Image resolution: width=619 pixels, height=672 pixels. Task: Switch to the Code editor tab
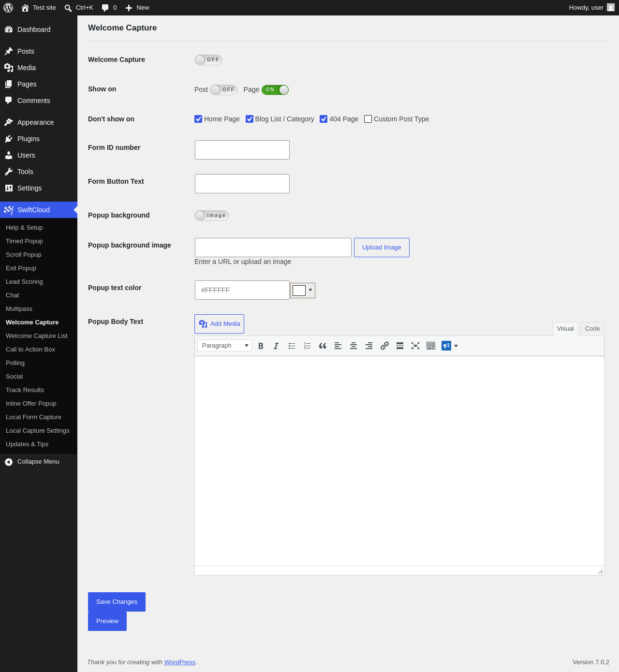pyautogui.click(x=592, y=329)
